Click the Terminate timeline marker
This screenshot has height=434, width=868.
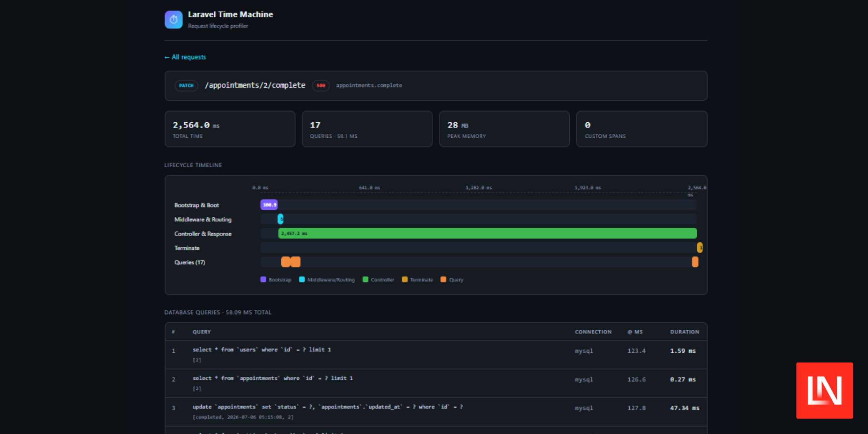tap(700, 247)
